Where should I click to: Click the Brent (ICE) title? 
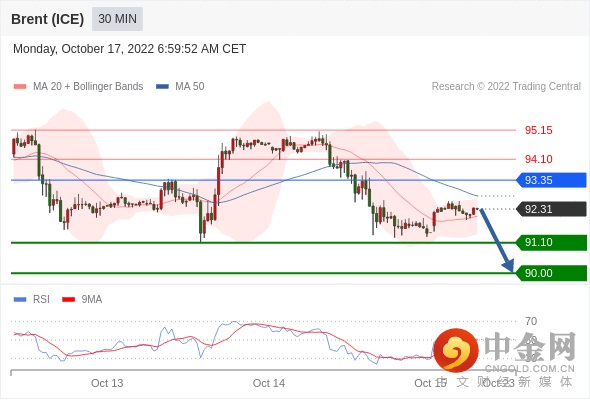point(47,19)
